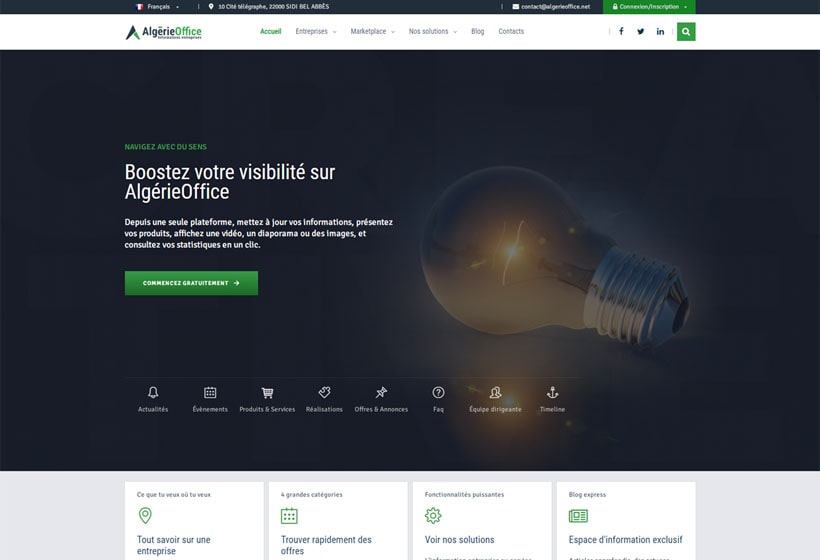Expand the Entreprises menu dropdown
Viewport: 820px width, 560px height.
(315, 31)
